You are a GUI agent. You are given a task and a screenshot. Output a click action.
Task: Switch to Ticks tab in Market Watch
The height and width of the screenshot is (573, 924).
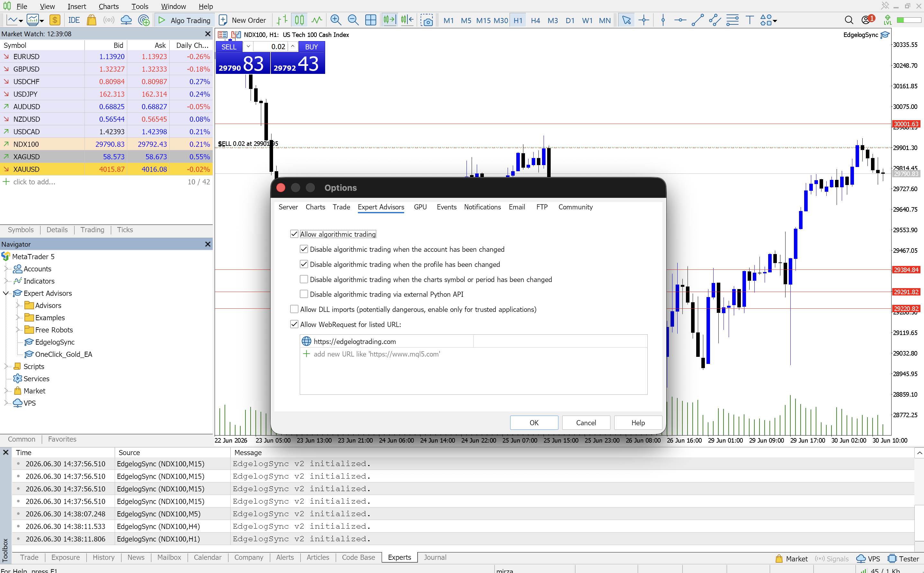coord(125,230)
